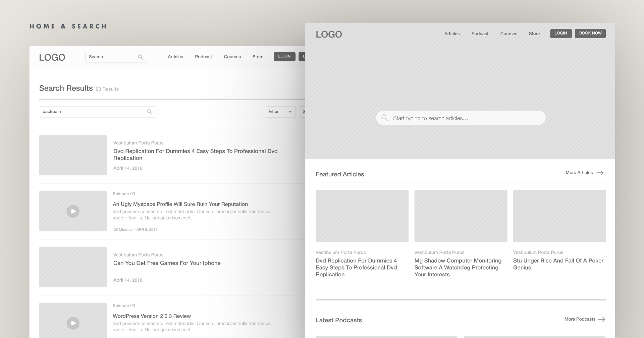Viewport: 644px width, 338px height.
Task: Click the arrow icon next to More Articles
Action: point(600,173)
